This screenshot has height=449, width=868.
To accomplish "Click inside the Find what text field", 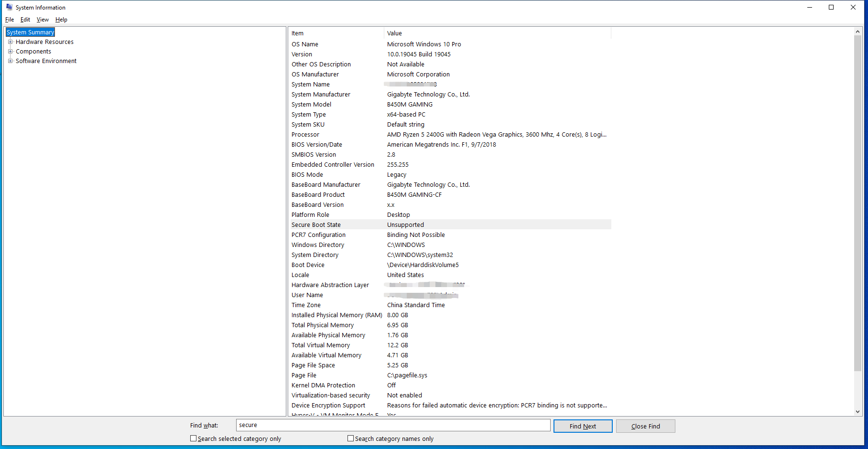I will (392, 425).
